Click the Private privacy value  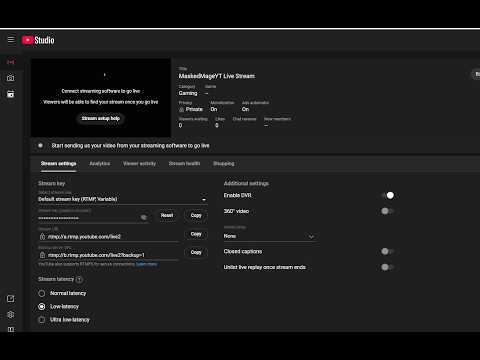click(x=194, y=109)
